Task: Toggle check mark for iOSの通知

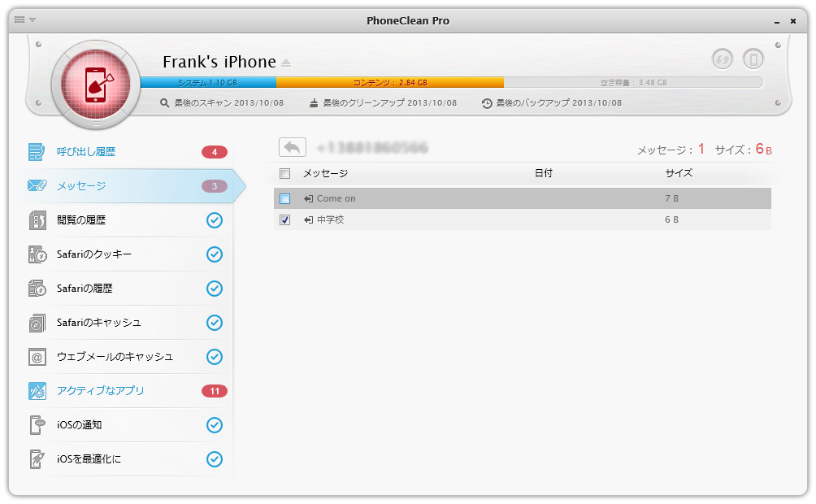Action: [x=215, y=425]
